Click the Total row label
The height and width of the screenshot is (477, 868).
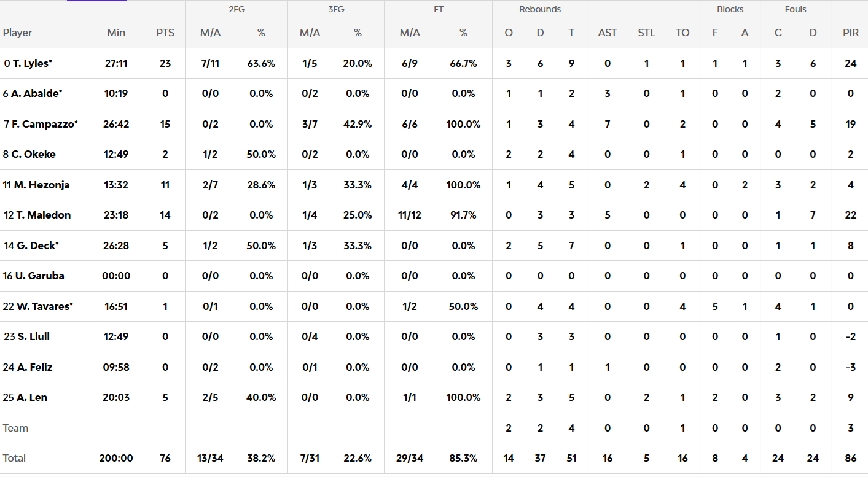pos(15,458)
